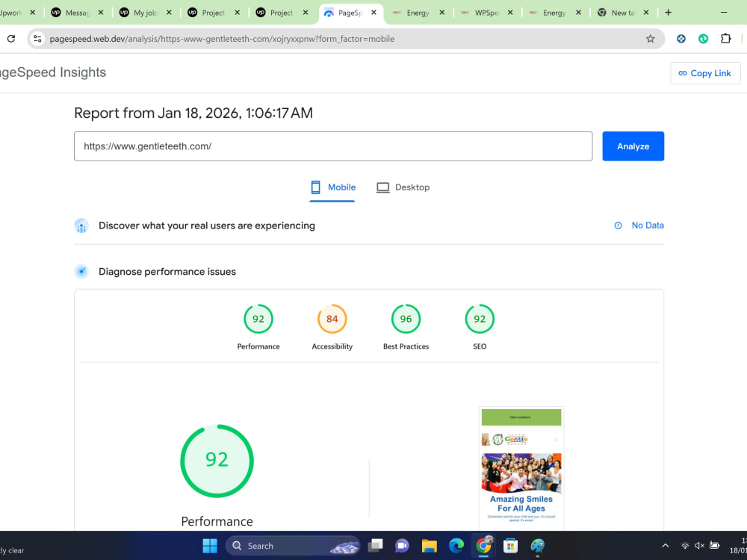Switch to the My jobs tab
Image resolution: width=747 pixels, height=560 pixels.
[x=139, y=13]
